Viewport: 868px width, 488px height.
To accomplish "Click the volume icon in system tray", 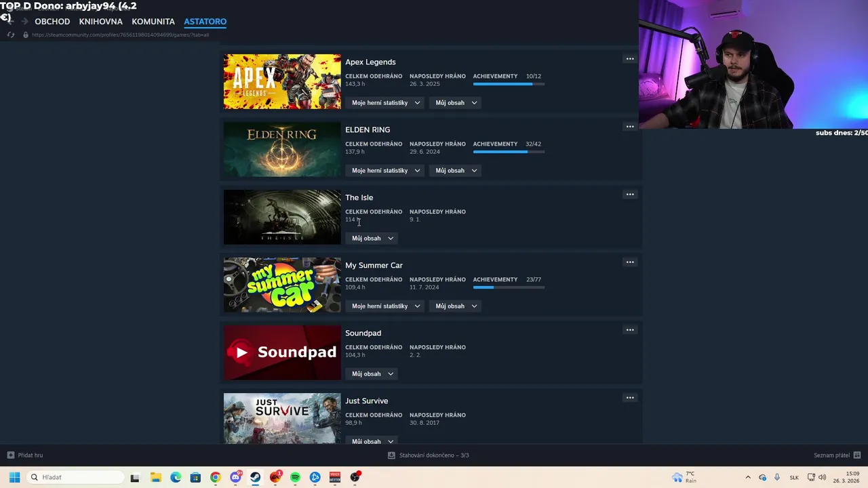I will pos(822,477).
